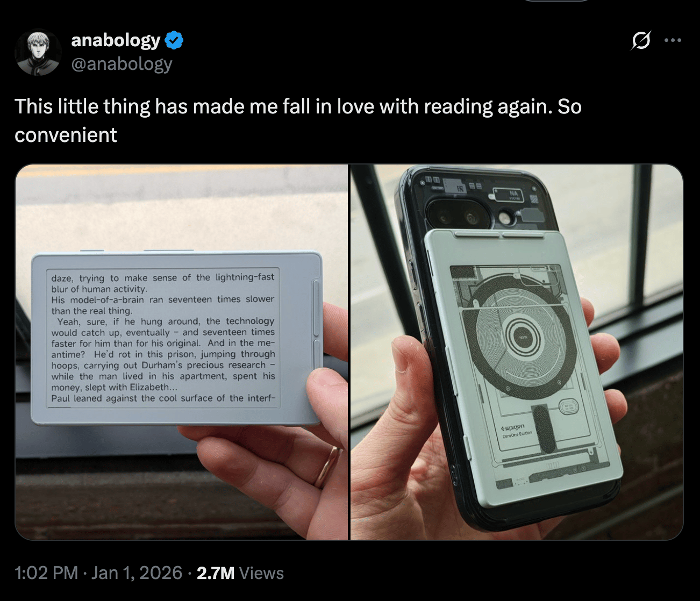The height and width of the screenshot is (601, 700).
Task: Open anabology's profile avatar
Action: (38, 52)
